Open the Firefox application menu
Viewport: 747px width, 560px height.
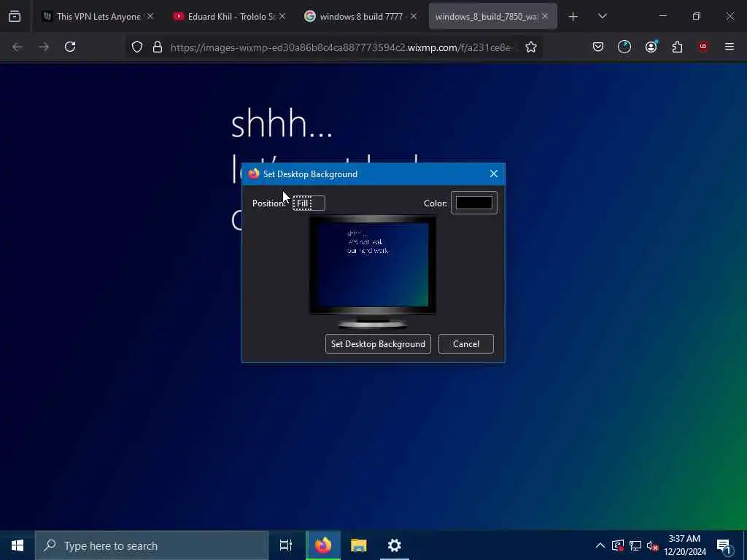(x=729, y=47)
